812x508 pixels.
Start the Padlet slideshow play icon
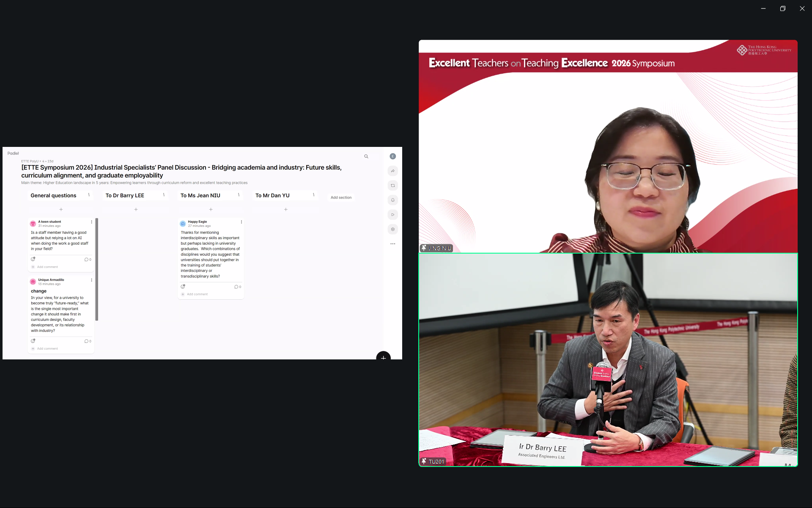click(x=393, y=215)
